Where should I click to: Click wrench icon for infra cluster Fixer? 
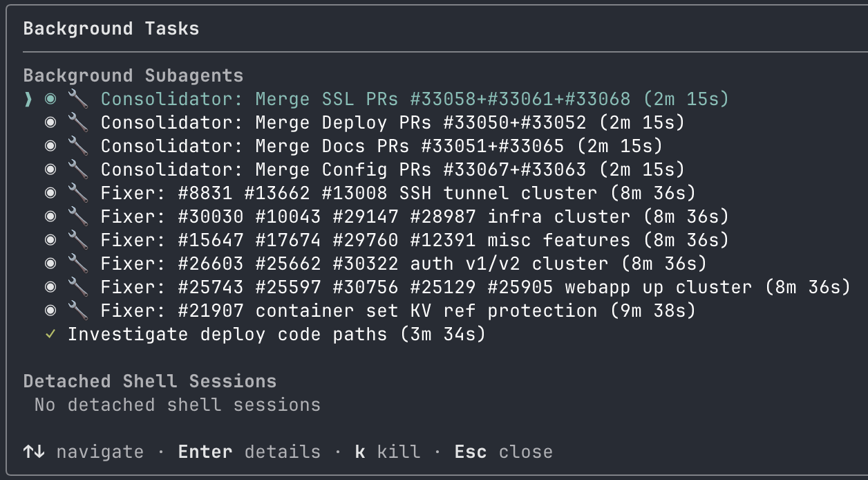[x=77, y=216]
